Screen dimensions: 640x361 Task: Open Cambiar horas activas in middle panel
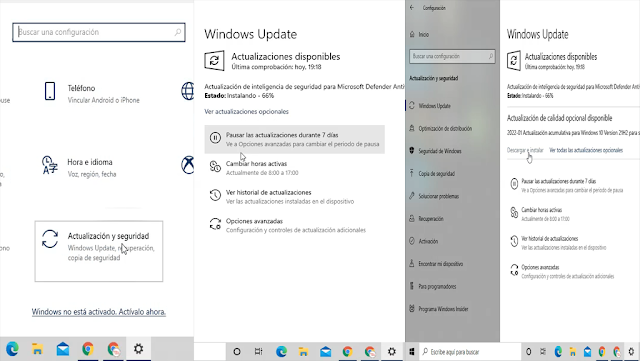click(x=256, y=168)
